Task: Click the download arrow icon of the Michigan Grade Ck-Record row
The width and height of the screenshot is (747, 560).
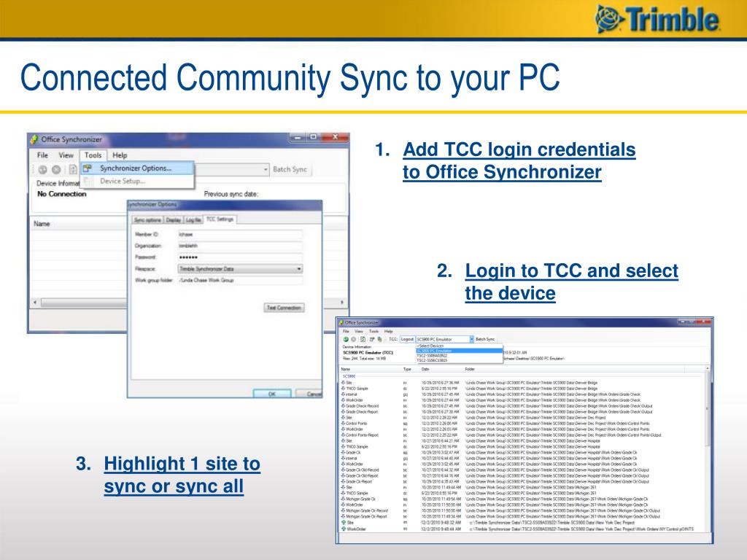Action: tap(344, 510)
